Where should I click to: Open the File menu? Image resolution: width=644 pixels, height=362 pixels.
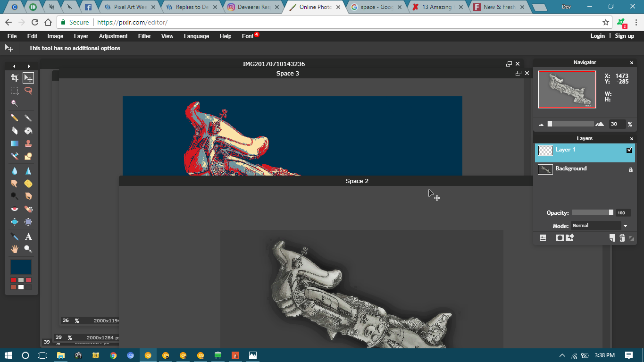12,36
